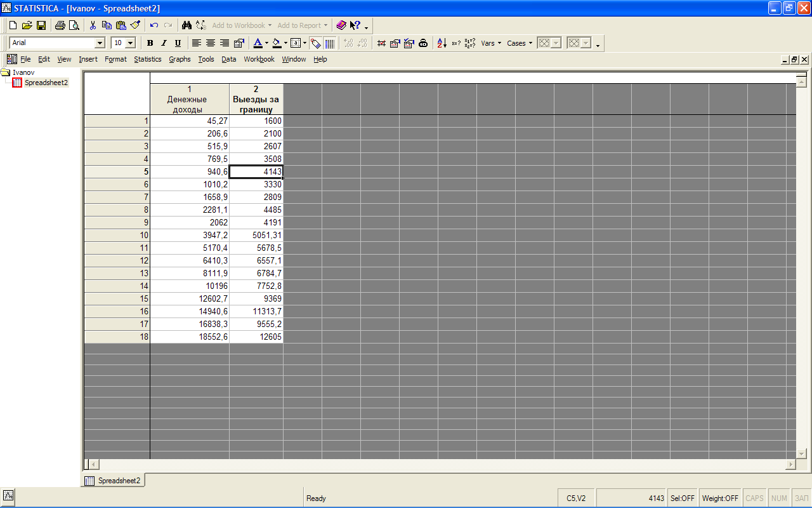This screenshot has height=508, width=812.
Task: Toggle the gridlines display icon
Action: point(330,43)
